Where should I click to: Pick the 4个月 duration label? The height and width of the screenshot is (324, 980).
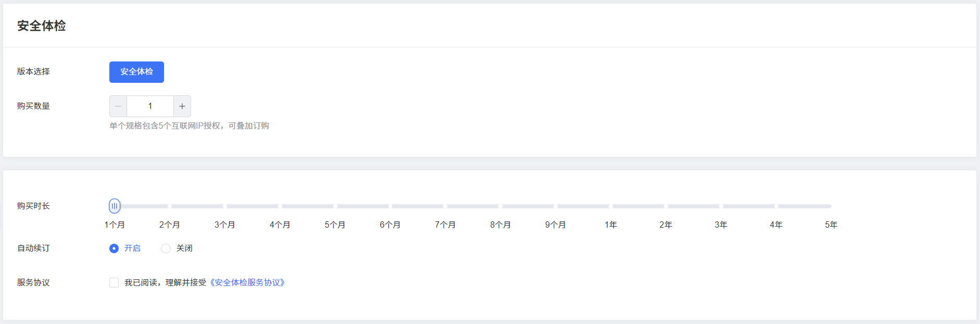pos(280,225)
